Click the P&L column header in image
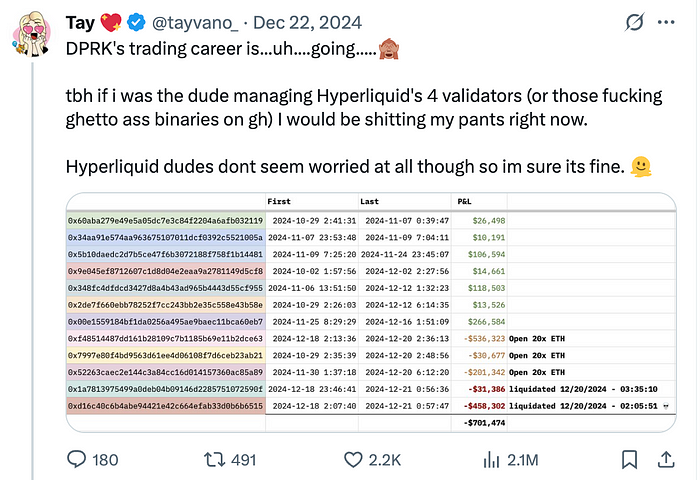 [x=464, y=201]
